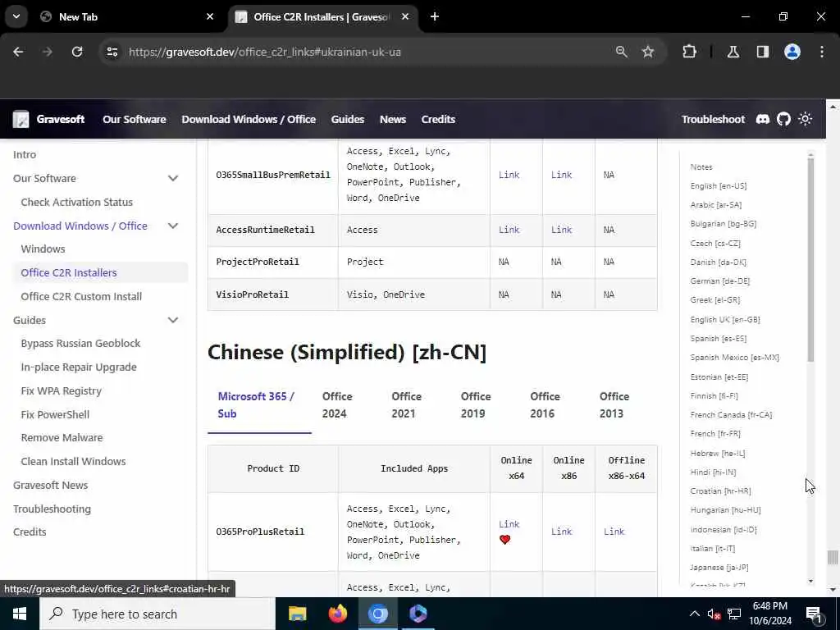This screenshot has height=630, width=840.
Task: Open the GitHub icon in the navbar
Action: (783, 119)
